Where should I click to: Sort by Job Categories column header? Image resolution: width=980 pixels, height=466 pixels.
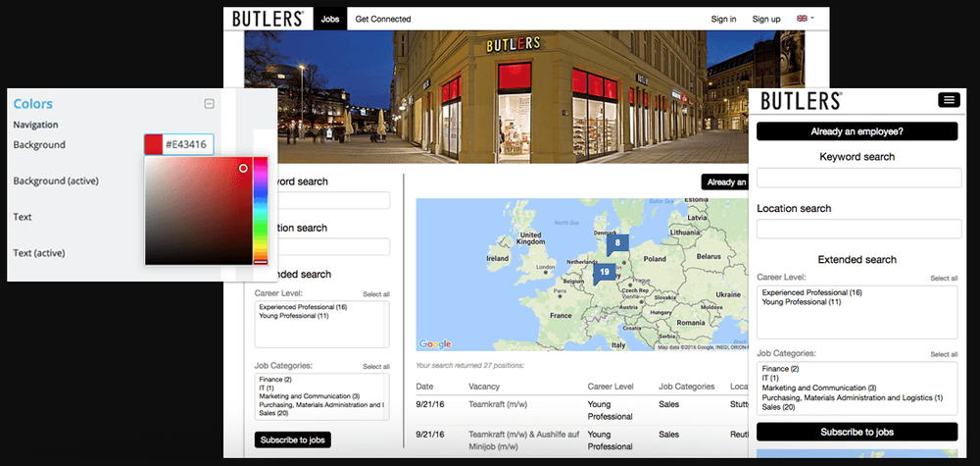click(x=686, y=387)
